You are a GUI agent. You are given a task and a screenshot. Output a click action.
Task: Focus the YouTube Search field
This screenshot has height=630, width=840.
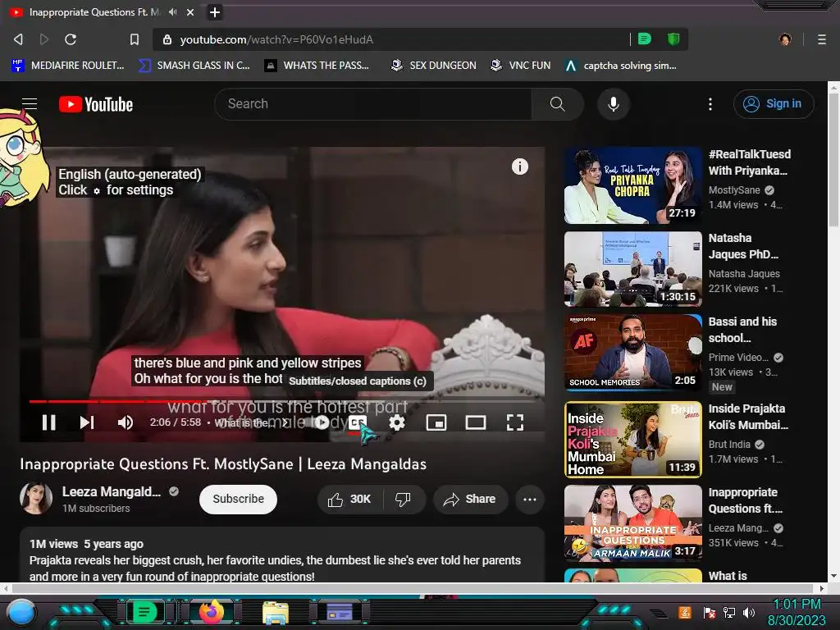(x=373, y=104)
